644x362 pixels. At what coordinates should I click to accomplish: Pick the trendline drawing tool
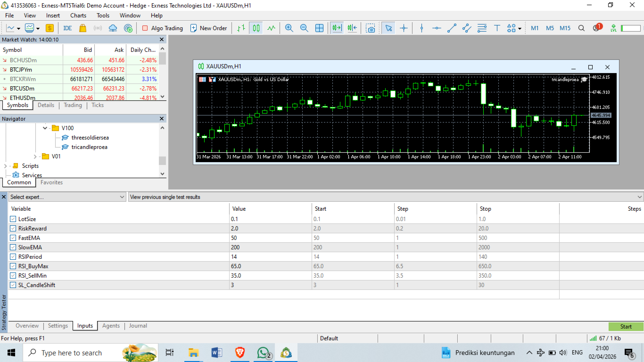(452, 28)
